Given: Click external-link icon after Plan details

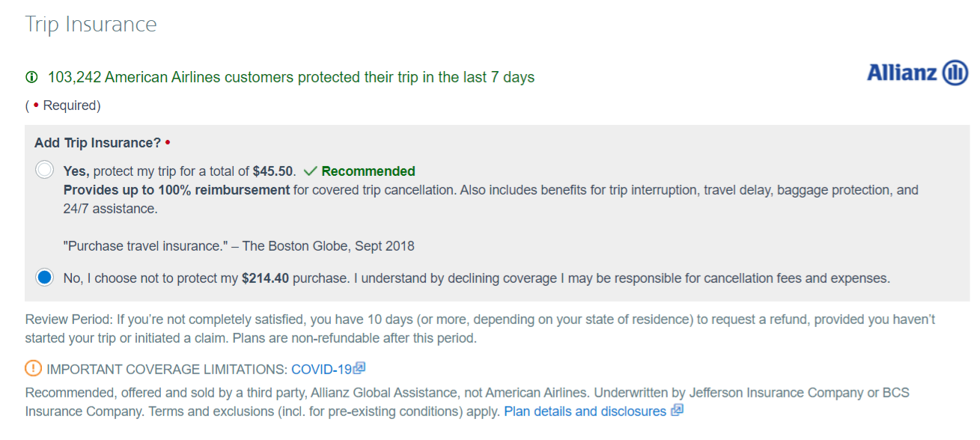Looking at the screenshot, I should click(677, 411).
